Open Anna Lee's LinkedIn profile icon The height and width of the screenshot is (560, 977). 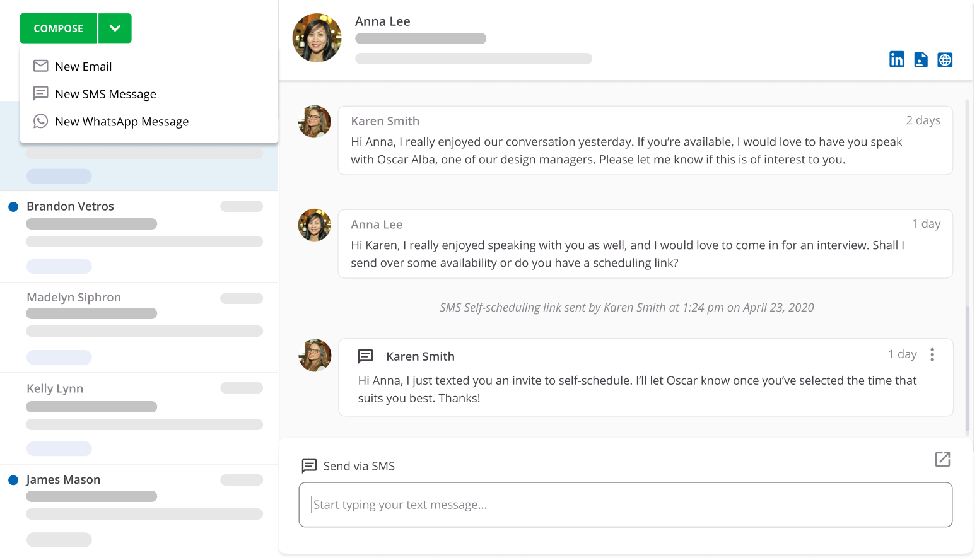[x=896, y=60]
